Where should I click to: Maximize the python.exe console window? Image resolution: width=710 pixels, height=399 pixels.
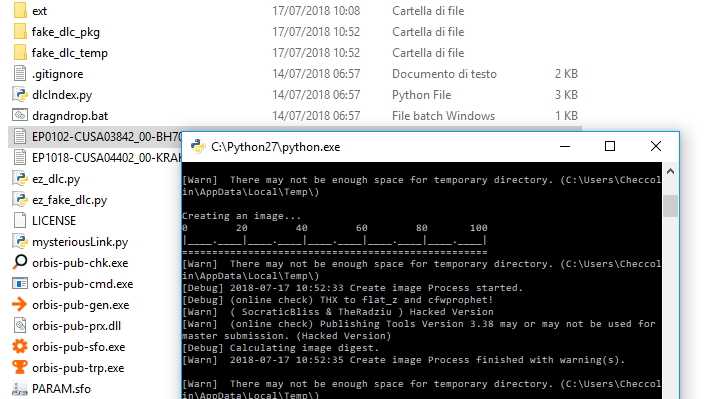click(x=610, y=146)
